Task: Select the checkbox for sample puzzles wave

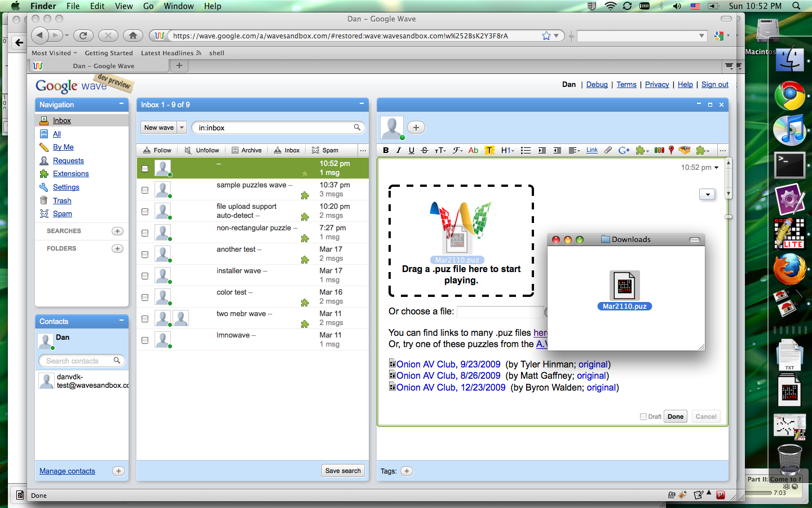Action: (x=145, y=190)
